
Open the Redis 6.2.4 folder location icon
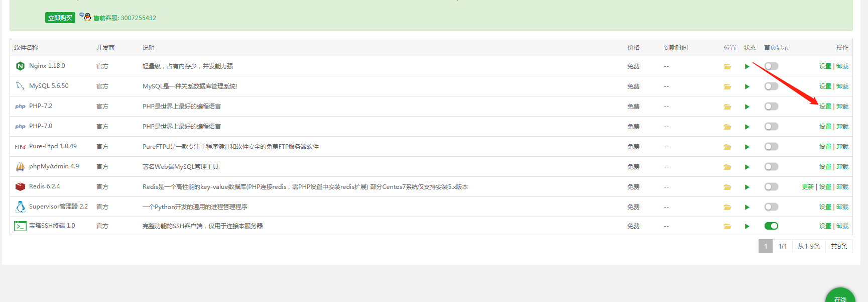click(x=727, y=187)
